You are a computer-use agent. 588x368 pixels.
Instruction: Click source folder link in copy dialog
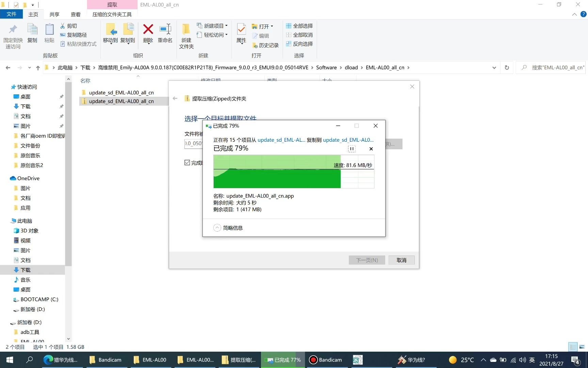pyautogui.click(x=281, y=140)
